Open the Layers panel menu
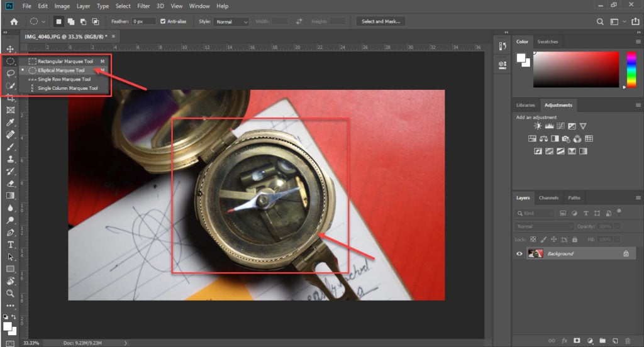Viewport: 644px width, 347px height. (638, 198)
